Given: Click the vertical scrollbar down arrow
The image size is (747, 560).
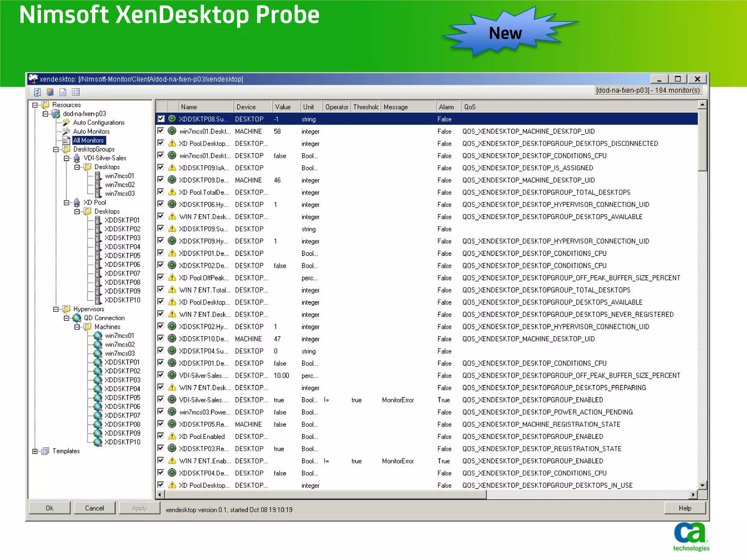Looking at the screenshot, I should point(703,485).
